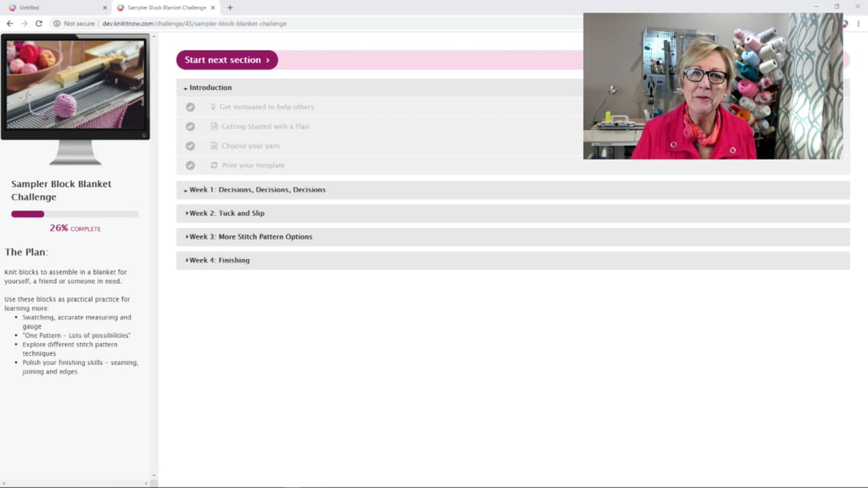Collapse Week 1: Decisions, Decisions, Decisions
The width and height of the screenshot is (868, 488).
pyautogui.click(x=513, y=190)
